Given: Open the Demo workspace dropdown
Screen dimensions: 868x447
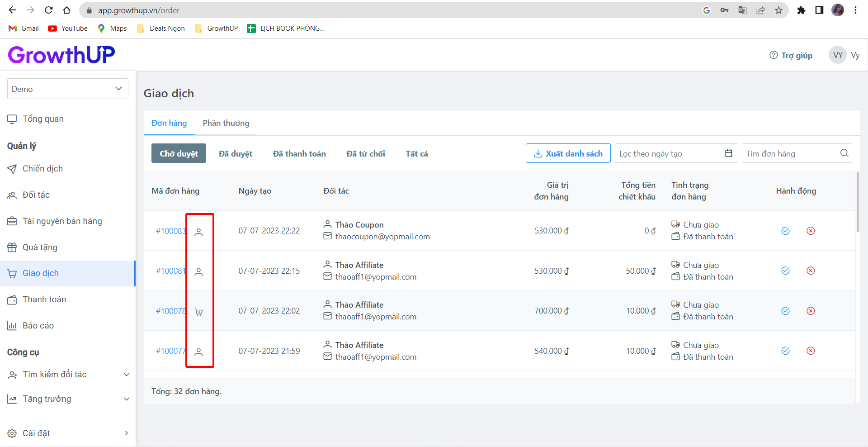Looking at the screenshot, I should [x=68, y=89].
